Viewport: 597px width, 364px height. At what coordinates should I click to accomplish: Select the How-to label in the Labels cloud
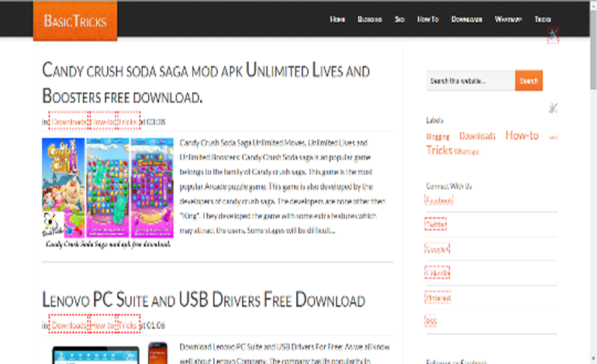522,135
